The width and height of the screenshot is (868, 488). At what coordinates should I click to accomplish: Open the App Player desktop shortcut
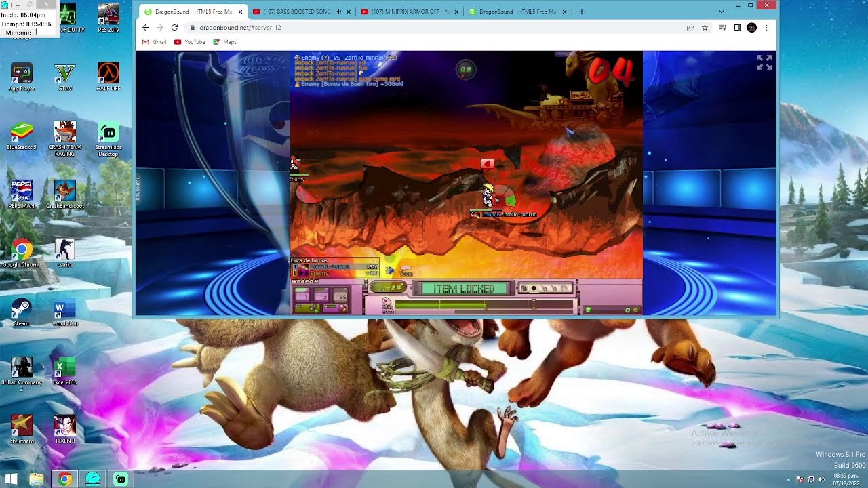(22, 77)
